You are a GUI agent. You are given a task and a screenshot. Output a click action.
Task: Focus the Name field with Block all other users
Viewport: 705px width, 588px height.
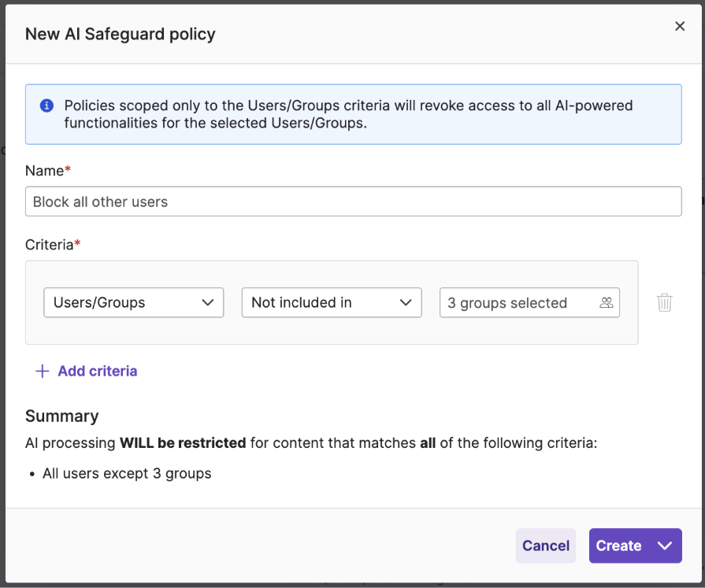pyautogui.click(x=353, y=202)
